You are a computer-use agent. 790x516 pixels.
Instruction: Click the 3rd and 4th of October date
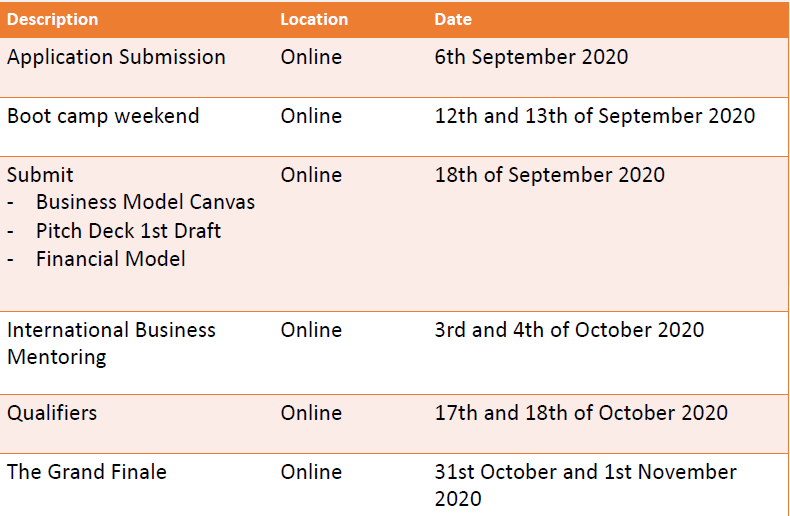(569, 330)
